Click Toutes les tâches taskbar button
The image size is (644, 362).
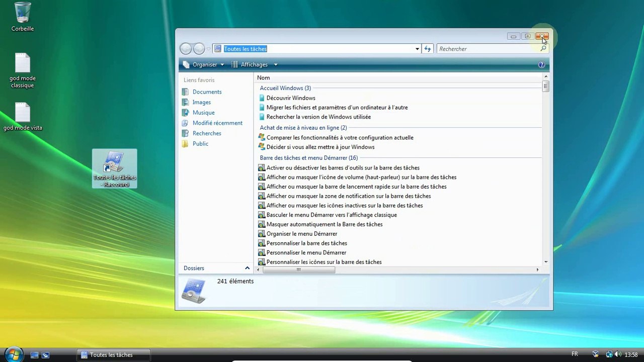coord(114,355)
